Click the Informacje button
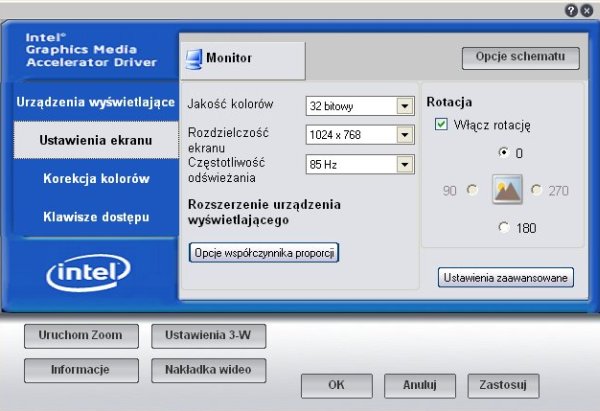The height and width of the screenshot is (411, 600). (x=81, y=370)
